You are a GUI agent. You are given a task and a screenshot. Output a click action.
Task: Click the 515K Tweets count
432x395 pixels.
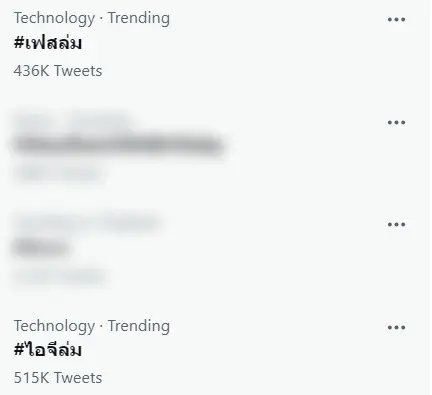point(58,378)
